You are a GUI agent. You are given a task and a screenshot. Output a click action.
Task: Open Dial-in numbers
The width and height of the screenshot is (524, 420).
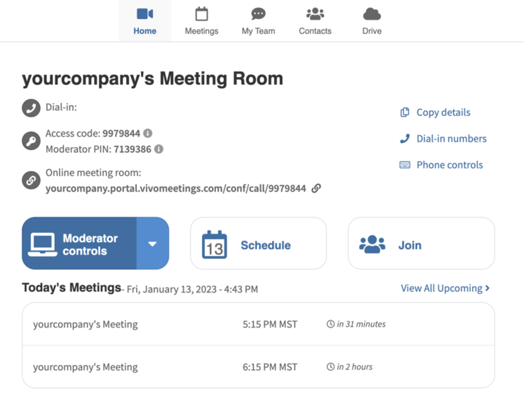tap(451, 138)
